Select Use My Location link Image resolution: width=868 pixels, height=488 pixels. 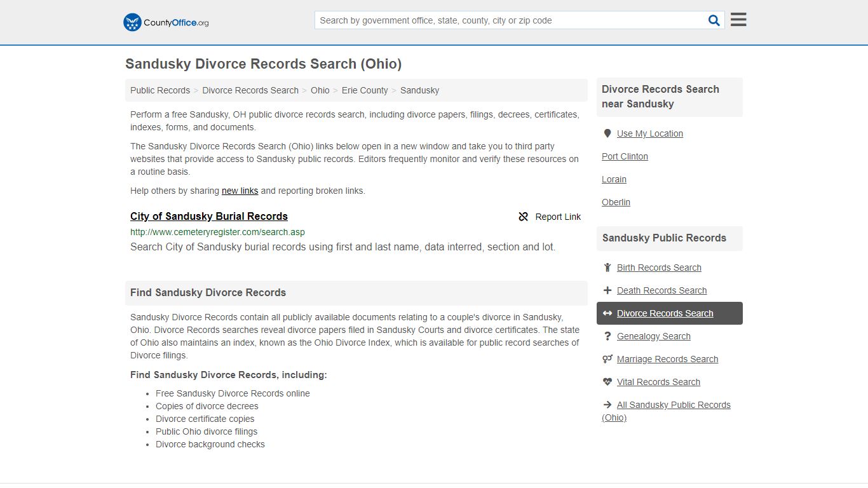tap(650, 133)
